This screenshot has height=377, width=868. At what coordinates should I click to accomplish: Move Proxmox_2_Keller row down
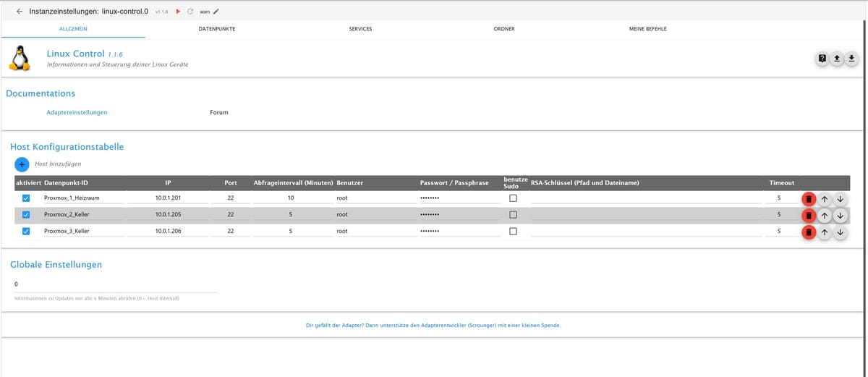pyautogui.click(x=840, y=215)
